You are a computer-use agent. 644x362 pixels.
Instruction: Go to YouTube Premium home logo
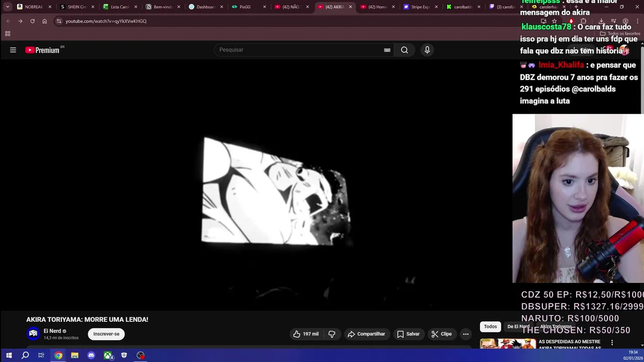tap(45, 50)
